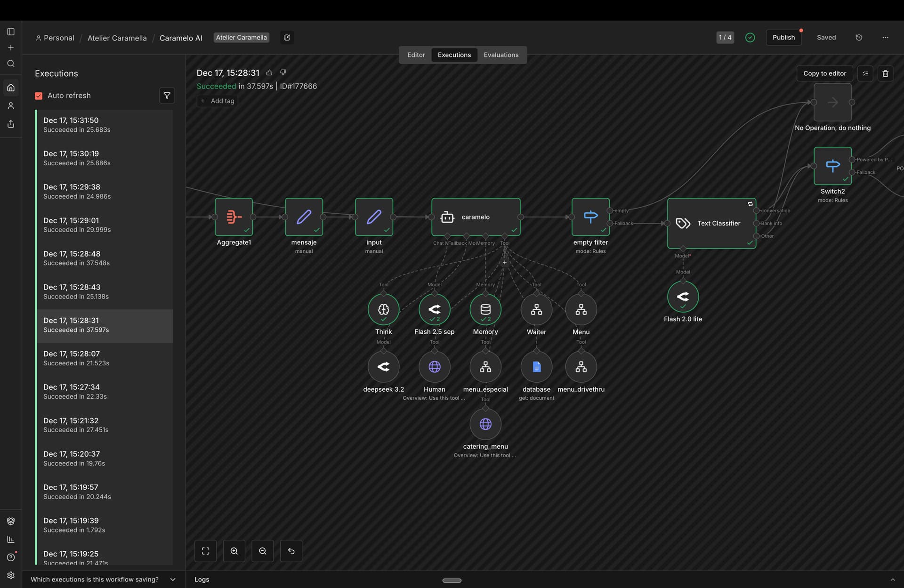This screenshot has height=588, width=904.
Task: Click the Copy to editor button
Action: tap(824, 73)
